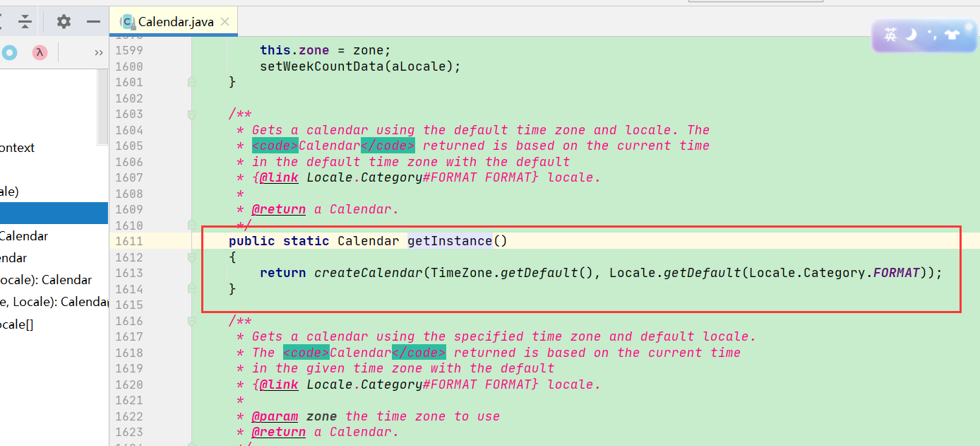Click '@link' tag on line 1620

pyautogui.click(x=279, y=385)
